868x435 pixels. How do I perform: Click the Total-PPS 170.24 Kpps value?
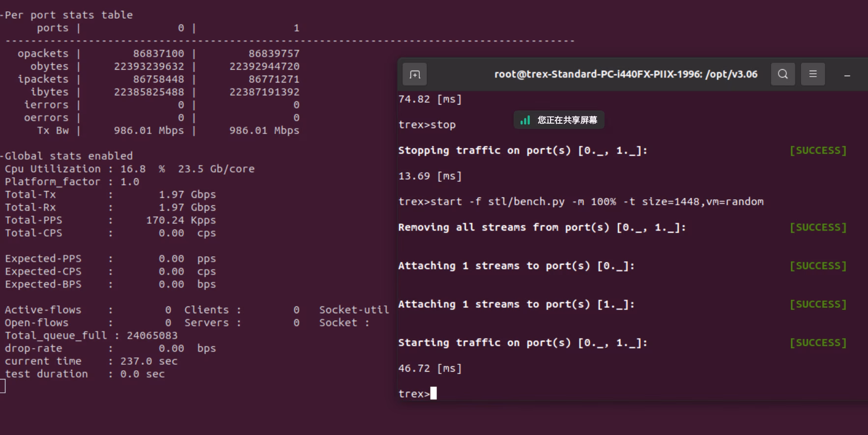coord(180,220)
